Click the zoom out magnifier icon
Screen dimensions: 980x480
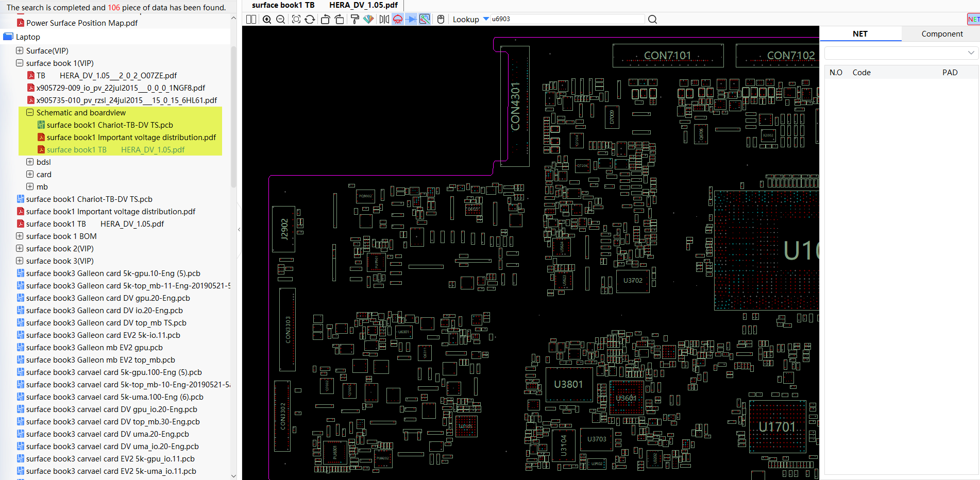(x=281, y=20)
